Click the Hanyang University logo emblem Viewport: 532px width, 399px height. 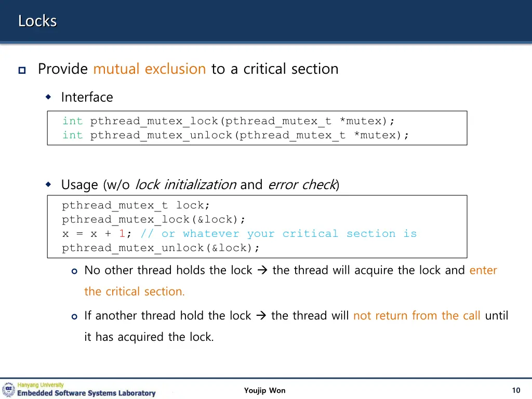point(8,390)
